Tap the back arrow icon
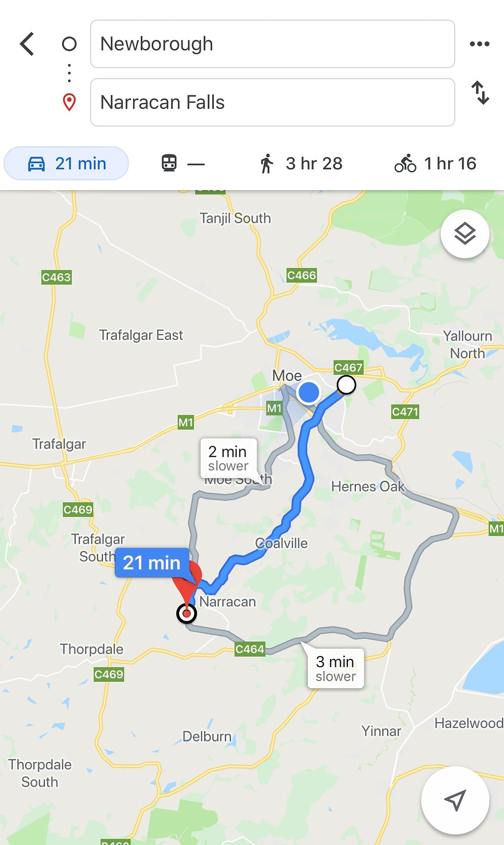The image size is (504, 845). 27,44
